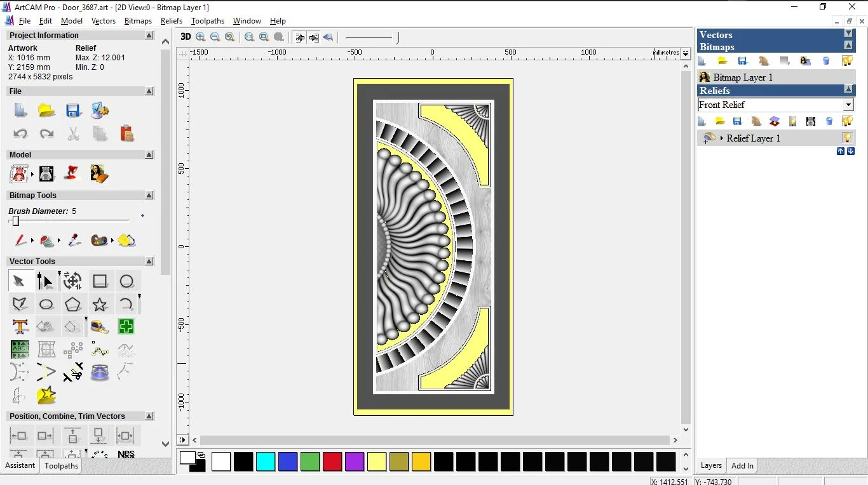The height and width of the screenshot is (485, 868).
Task: Pick the cyan color swatch
Action: pyautogui.click(x=266, y=462)
